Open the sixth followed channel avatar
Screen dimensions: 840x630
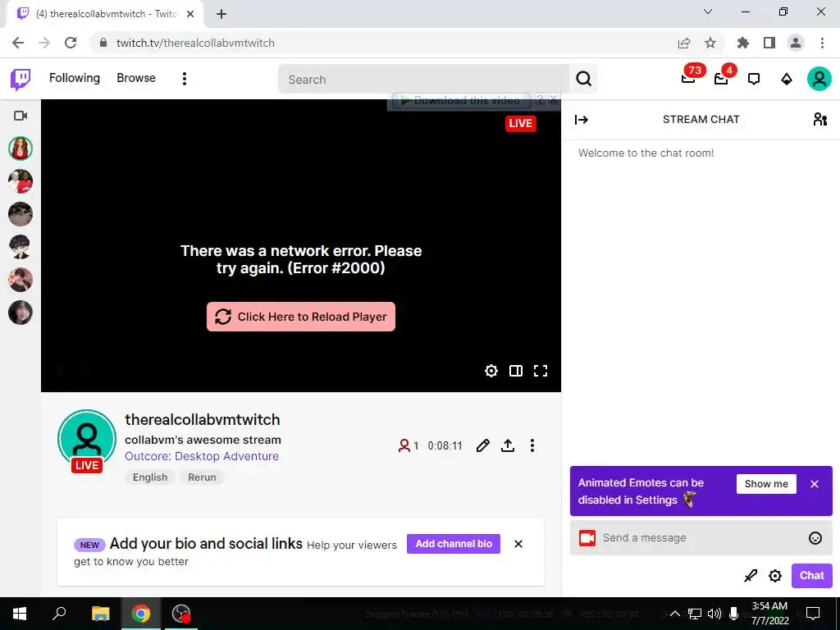[x=21, y=313]
